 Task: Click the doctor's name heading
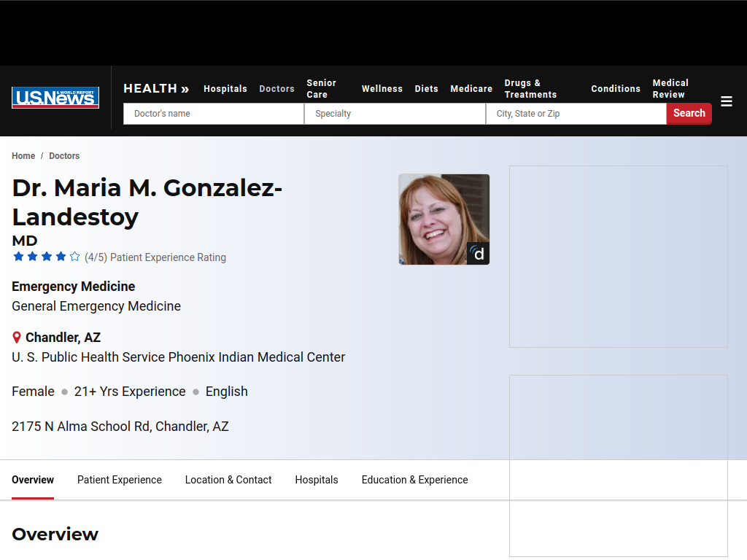147,203
